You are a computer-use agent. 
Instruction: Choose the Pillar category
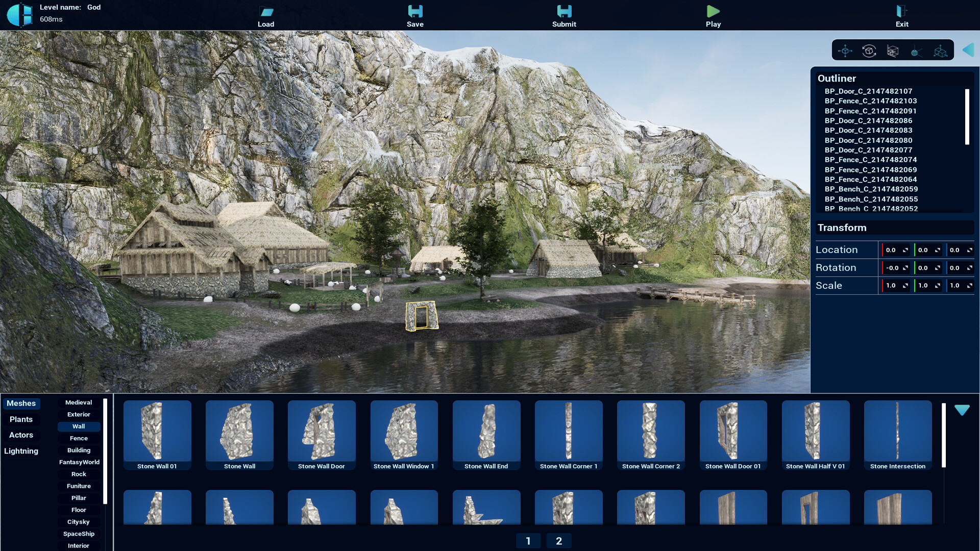pyautogui.click(x=79, y=498)
